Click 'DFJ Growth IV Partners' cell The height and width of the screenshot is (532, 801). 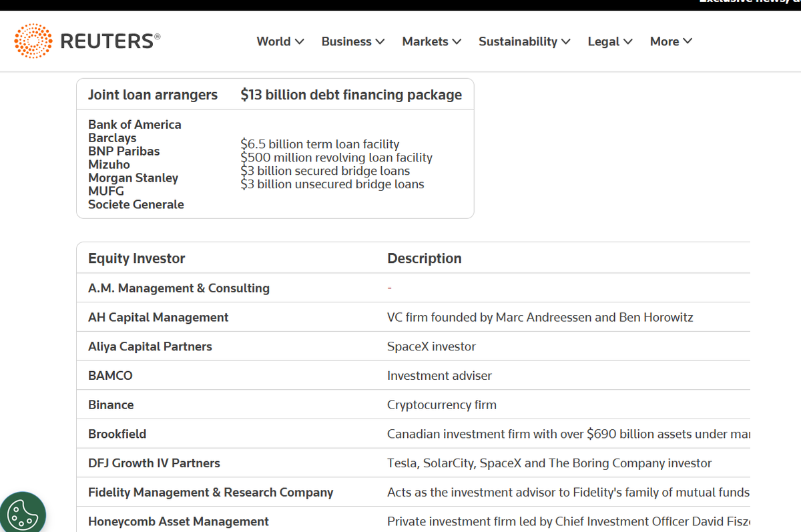154,463
